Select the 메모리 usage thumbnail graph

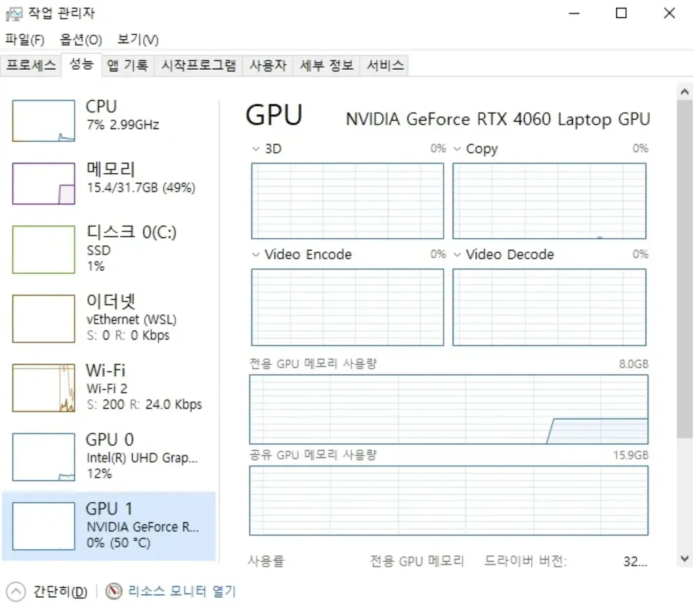pyautogui.click(x=44, y=184)
